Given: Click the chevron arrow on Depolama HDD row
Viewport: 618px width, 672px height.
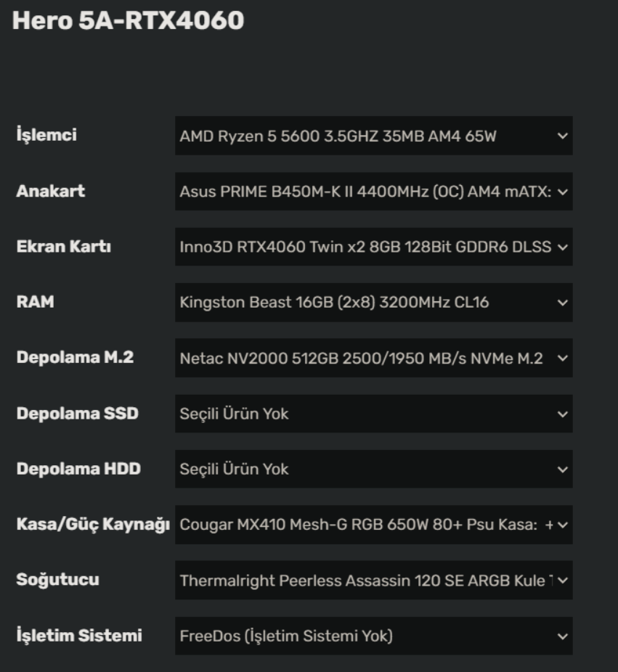Looking at the screenshot, I should 563,469.
